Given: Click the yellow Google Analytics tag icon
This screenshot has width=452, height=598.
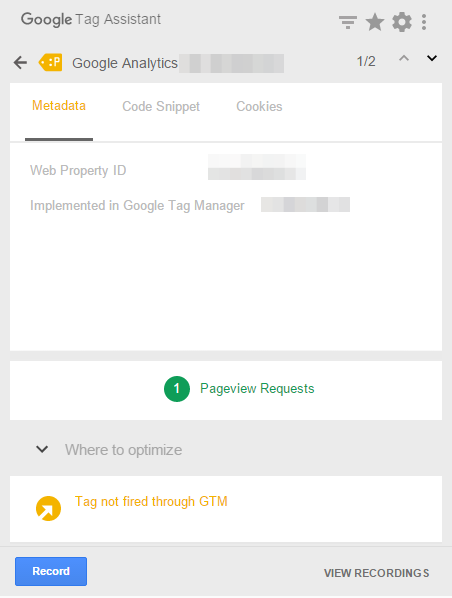Looking at the screenshot, I should pyautogui.click(x=50, y=62).
